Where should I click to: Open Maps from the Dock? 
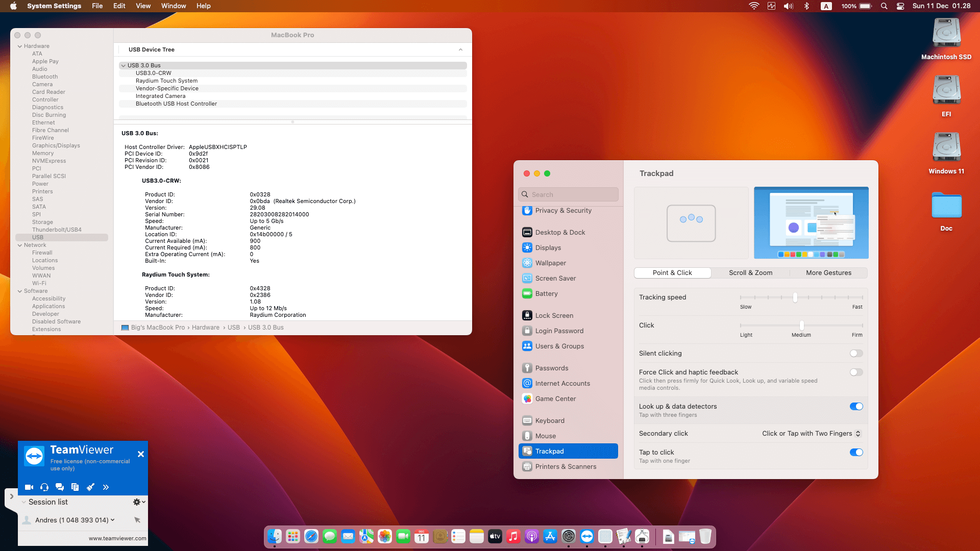[x=366, y=536]
